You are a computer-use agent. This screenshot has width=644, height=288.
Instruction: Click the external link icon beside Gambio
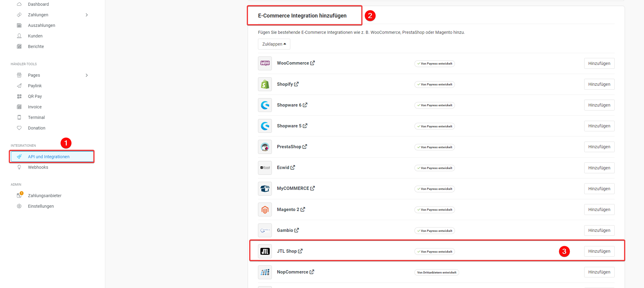point(297,230)
